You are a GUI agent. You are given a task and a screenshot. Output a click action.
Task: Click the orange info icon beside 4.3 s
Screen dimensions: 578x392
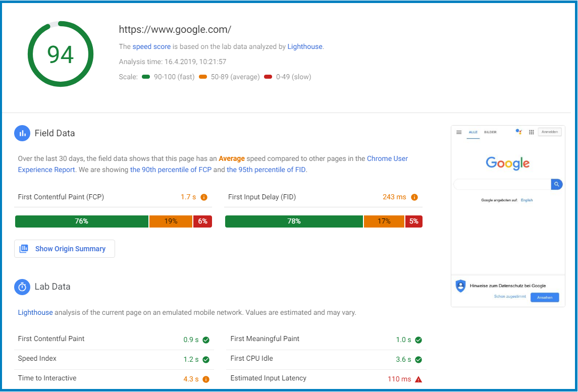point(206,379)
